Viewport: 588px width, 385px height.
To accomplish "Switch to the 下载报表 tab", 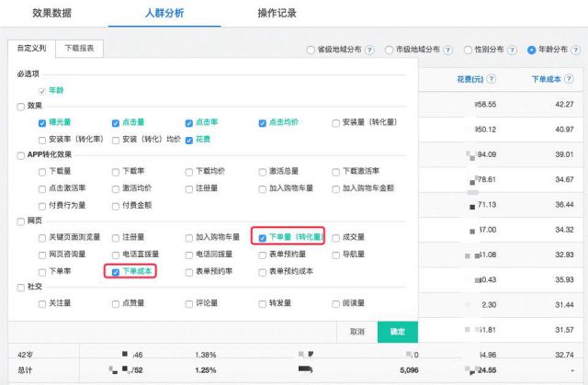I will tap(78, 48).
